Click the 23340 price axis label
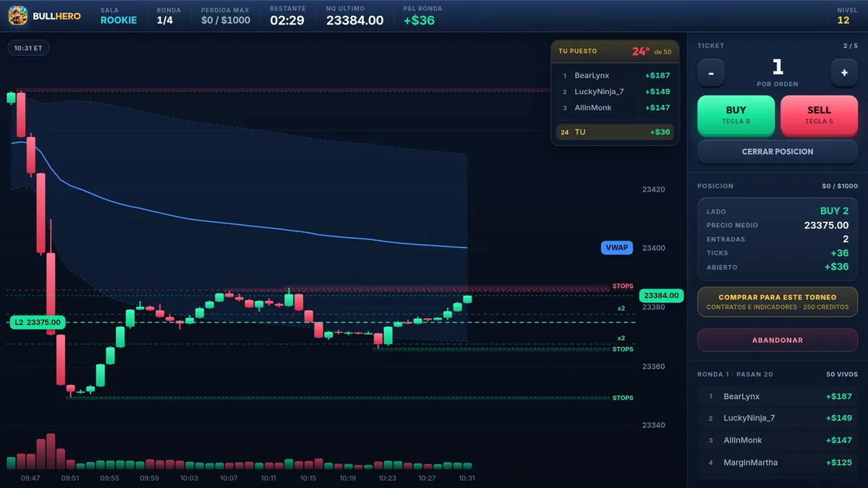Image resolution: width=868 pixels, height=488 pixels. (x=653, y=425)
